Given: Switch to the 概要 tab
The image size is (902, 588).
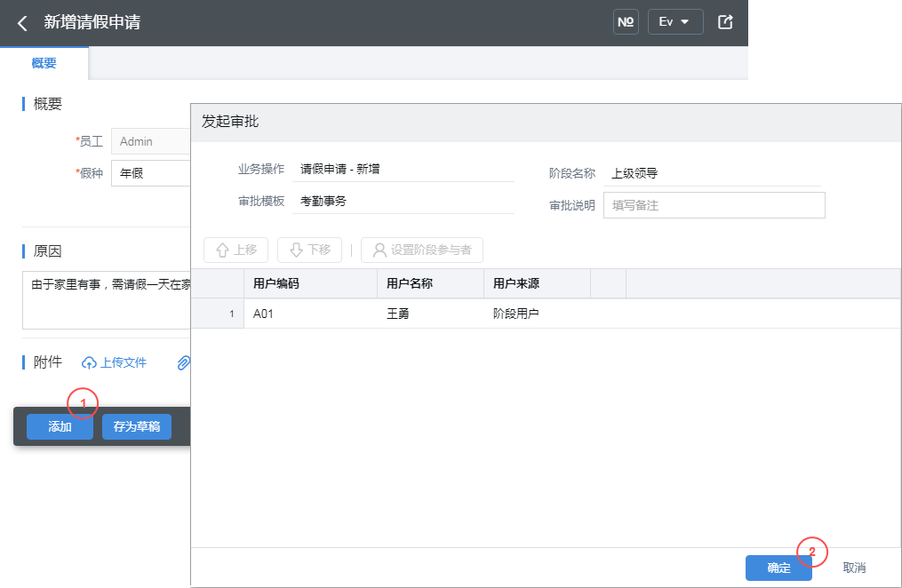Looking at the screenshot, I should point(44,63).
